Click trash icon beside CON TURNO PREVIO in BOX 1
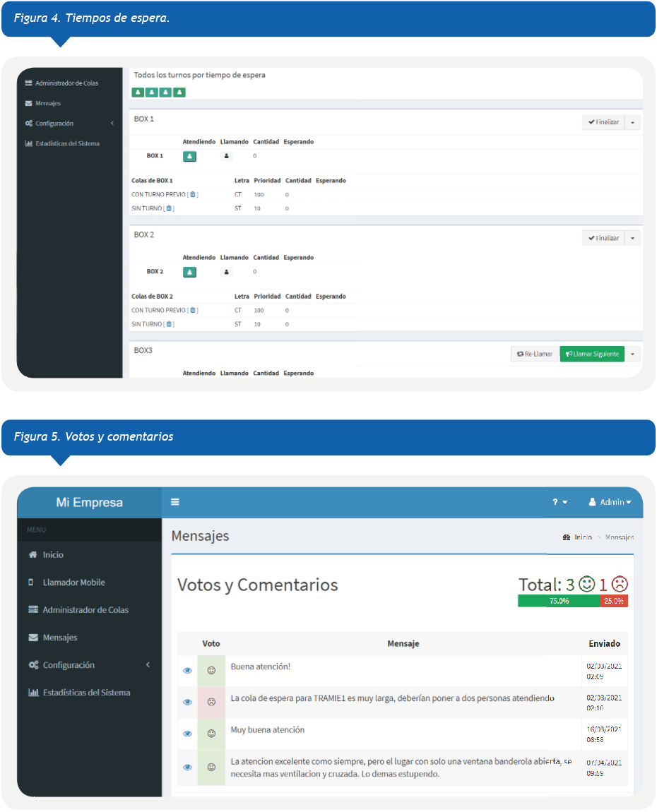The image size is (657, 812). (x=193, y=194)
